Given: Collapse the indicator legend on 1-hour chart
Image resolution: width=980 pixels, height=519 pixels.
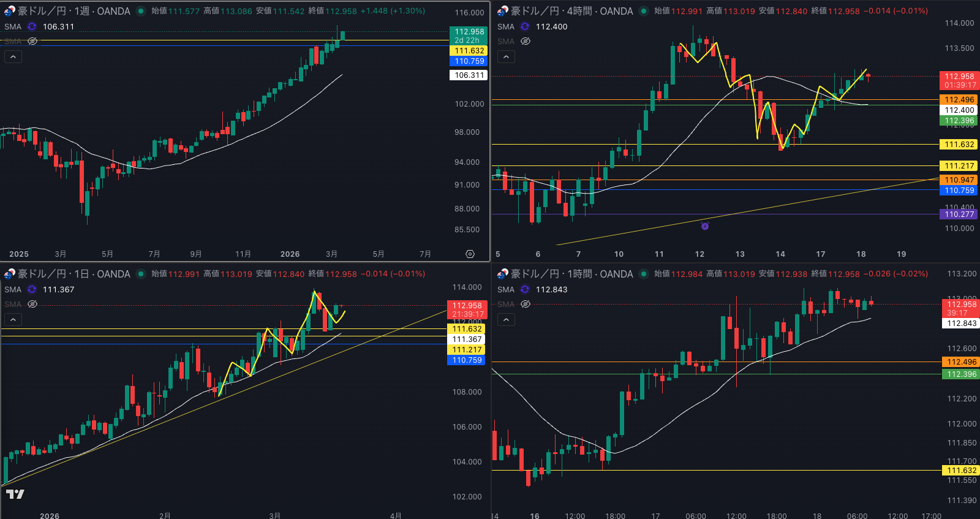Looking at the screenshot, I should pyautogui.click(x=506, y=320).
